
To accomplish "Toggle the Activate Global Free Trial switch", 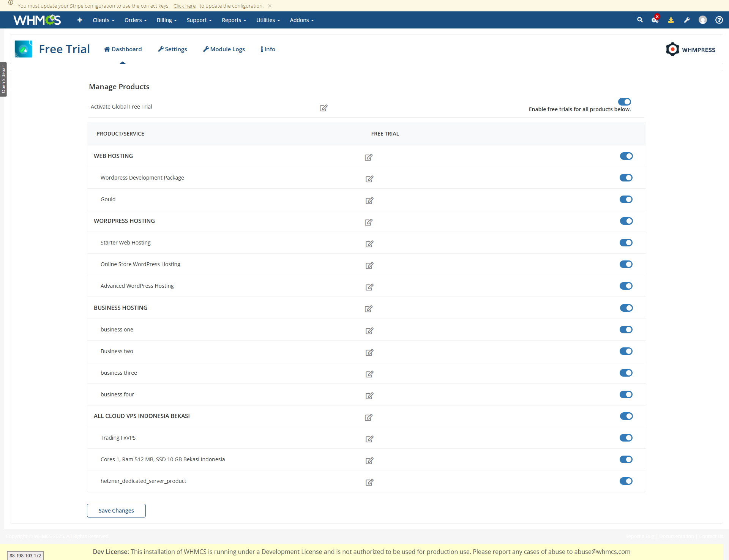I will click(x=624, y=102).
